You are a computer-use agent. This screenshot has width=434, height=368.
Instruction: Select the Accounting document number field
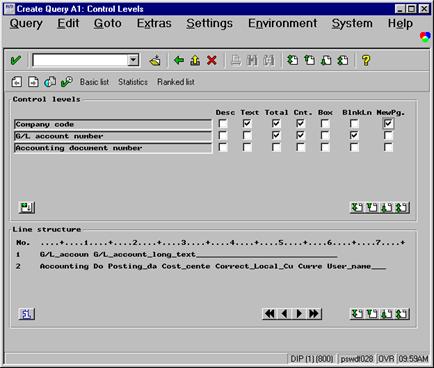click(113, 148)
